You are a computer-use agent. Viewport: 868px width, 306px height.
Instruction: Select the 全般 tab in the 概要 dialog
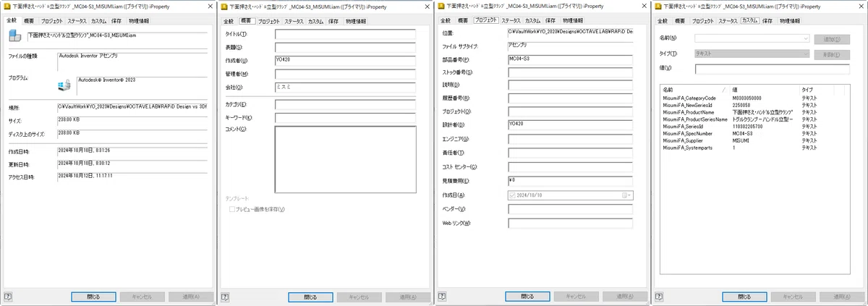[x=228, y=21]
